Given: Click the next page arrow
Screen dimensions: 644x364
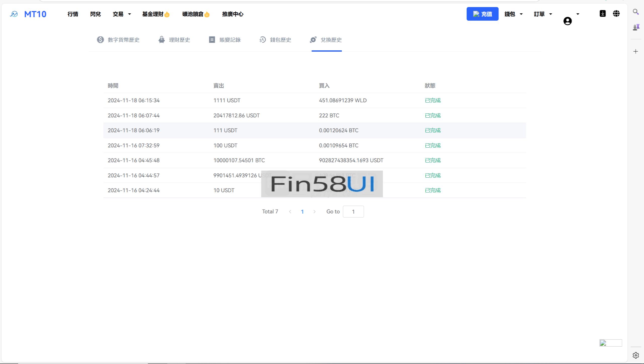Looking at the screenshot, I should click(314, 212).
